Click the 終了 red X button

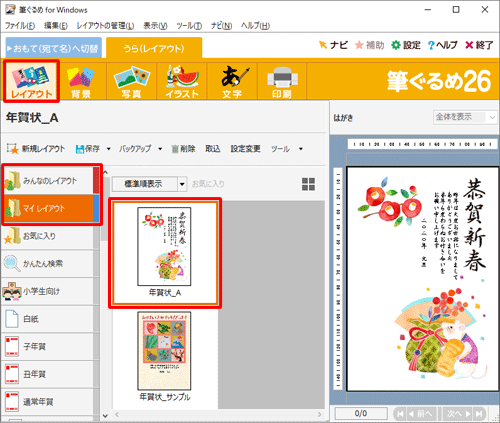click(x=479, y=45)
